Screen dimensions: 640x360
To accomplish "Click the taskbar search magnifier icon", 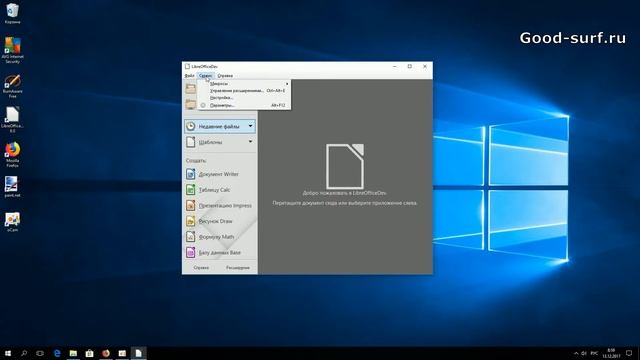I will 24,353.
